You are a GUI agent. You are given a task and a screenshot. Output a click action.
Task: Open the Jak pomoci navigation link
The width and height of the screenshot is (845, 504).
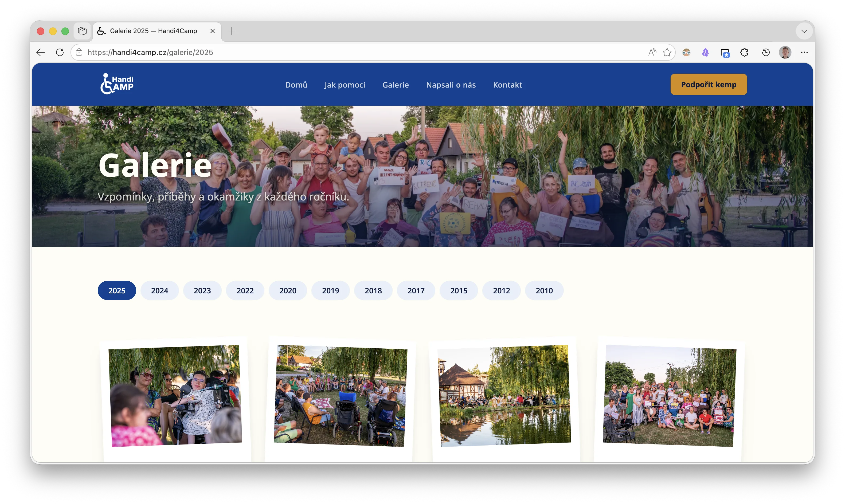pos(345,85)
